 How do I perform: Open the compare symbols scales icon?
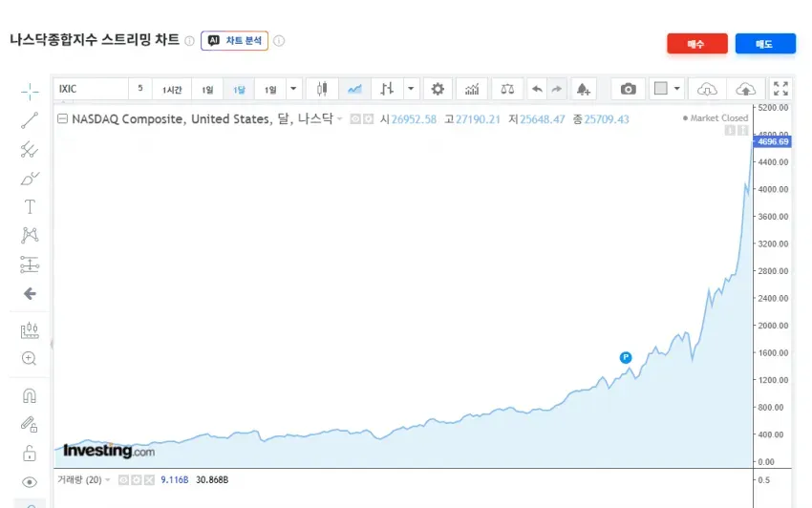coord(507,89)
